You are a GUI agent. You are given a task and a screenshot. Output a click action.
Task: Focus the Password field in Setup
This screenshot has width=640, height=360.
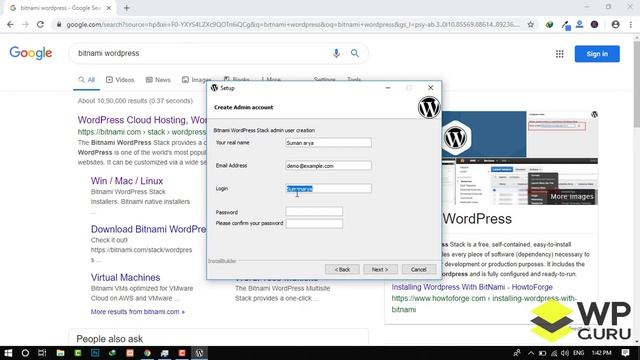click(314, 211)
